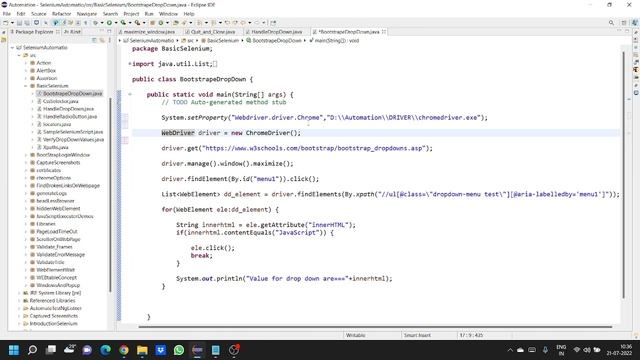Switch to the maximize_window.java tab
This screenshot has height=360, width=640.
[x=149, y=31]
